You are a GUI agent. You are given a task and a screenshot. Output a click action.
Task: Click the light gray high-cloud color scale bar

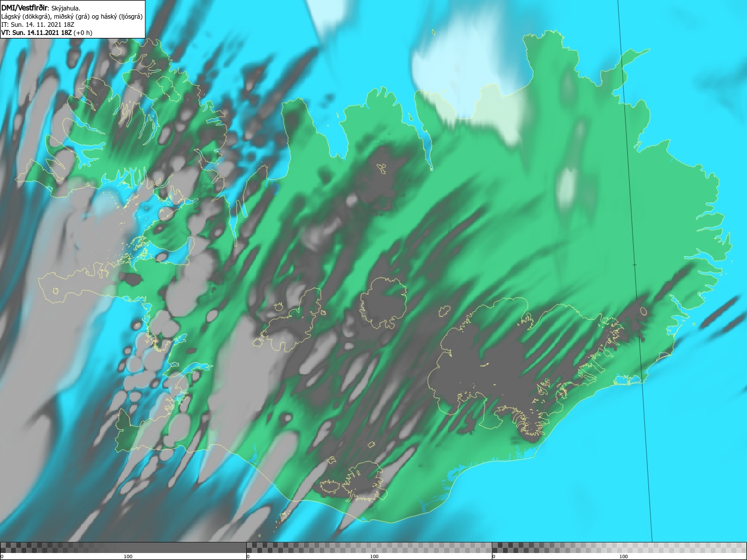(619, 547)
